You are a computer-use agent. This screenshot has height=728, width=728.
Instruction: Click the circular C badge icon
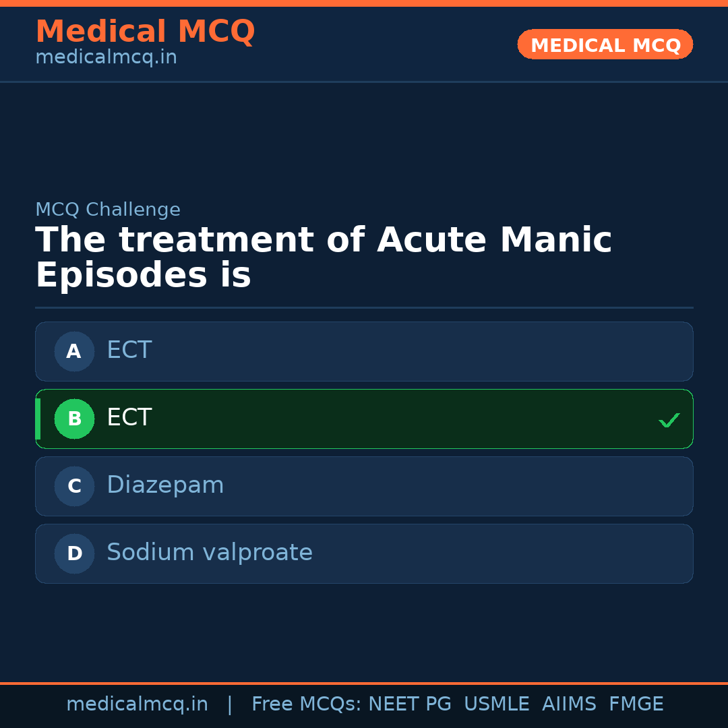pyautogui.click(x=74, y=486)
